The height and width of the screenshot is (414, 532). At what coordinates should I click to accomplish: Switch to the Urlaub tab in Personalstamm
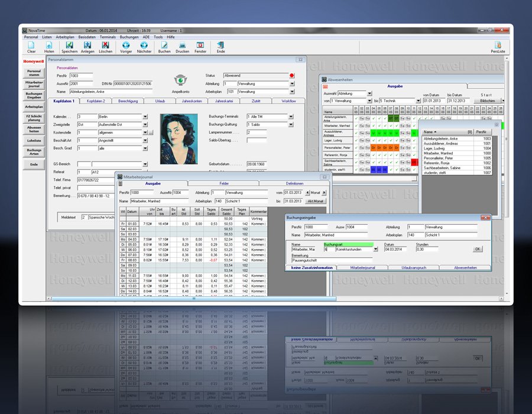tap(160, 101)
